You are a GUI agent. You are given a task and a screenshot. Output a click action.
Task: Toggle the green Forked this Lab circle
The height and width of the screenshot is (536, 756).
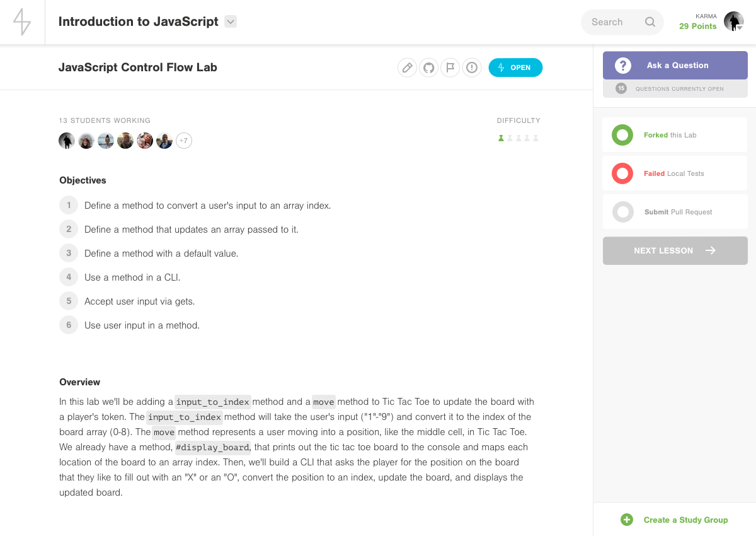(x=622, y=135)
